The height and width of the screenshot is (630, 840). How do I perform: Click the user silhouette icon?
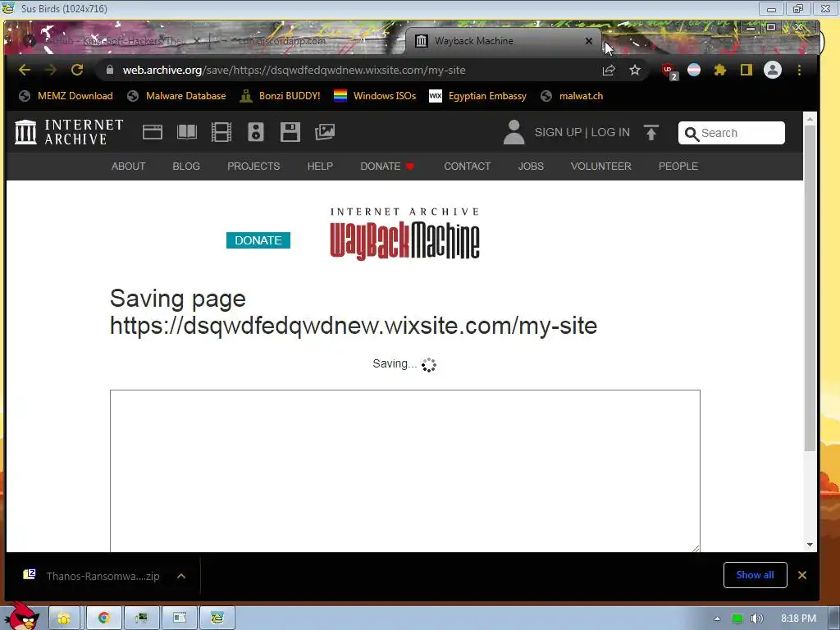click(514, 132)
